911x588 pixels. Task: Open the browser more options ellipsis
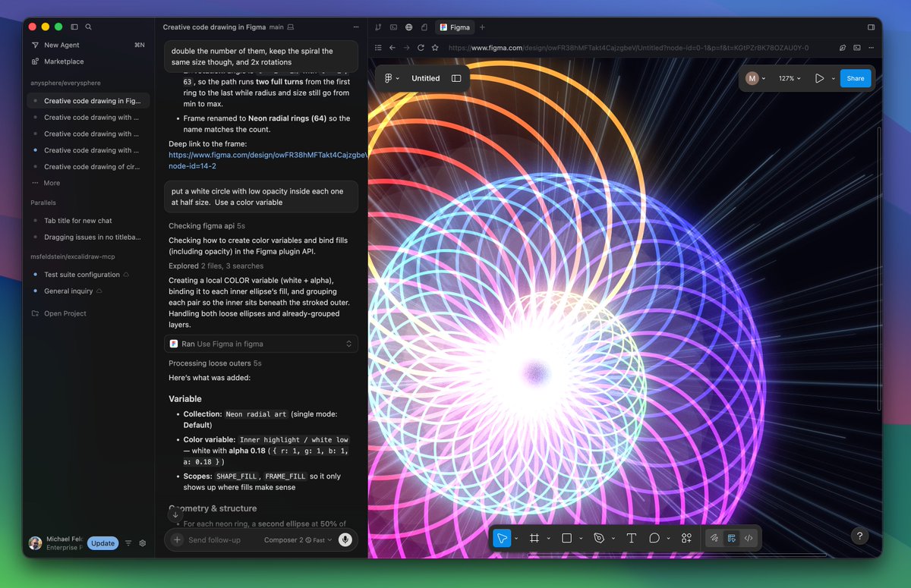pos(872,48)
